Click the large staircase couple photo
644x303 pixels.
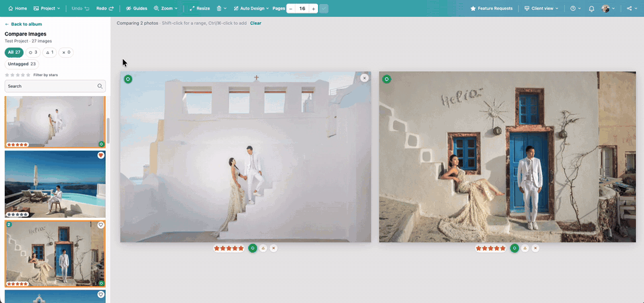tap(246, 157)
